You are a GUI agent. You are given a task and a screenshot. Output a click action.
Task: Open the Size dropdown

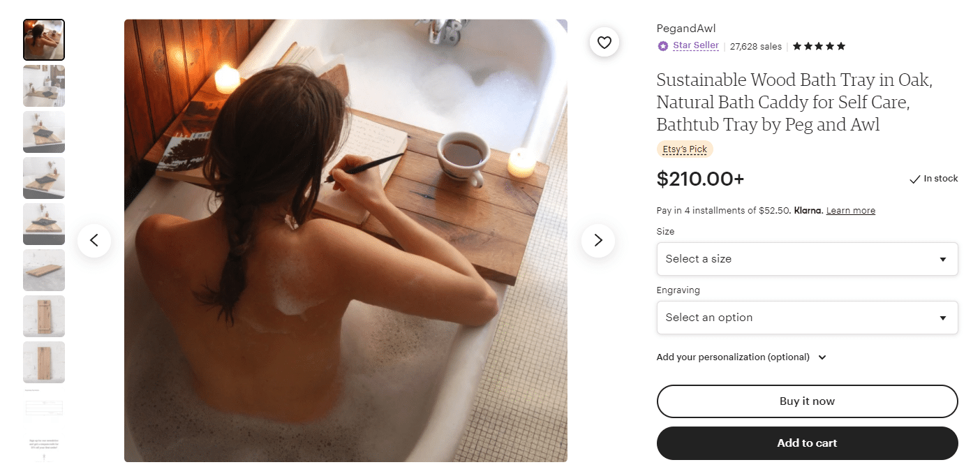(x=807, y=259)
